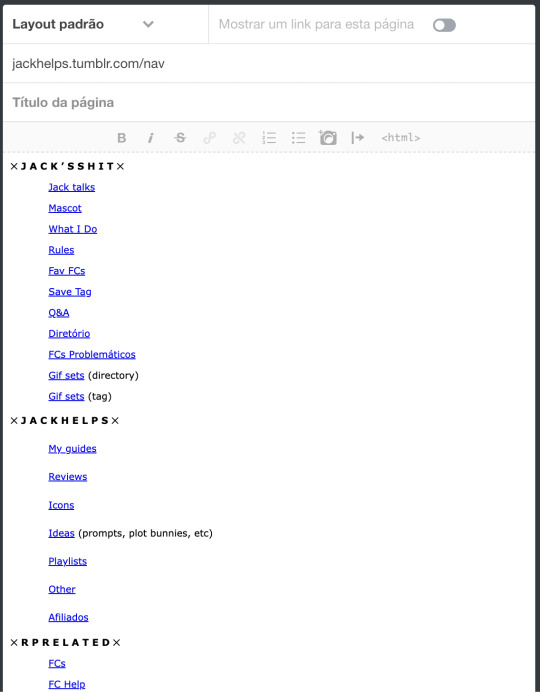
Task: Open the Diretório link
Action: coord(69,333)
